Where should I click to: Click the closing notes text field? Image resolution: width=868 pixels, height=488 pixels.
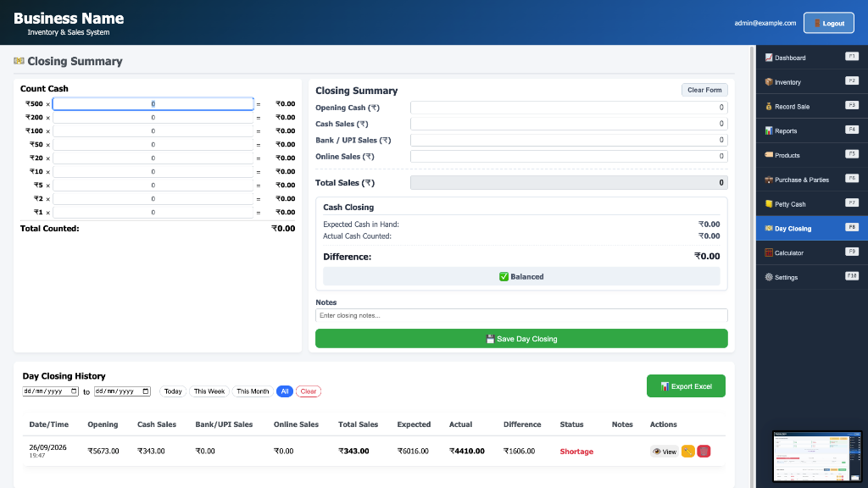521,315
